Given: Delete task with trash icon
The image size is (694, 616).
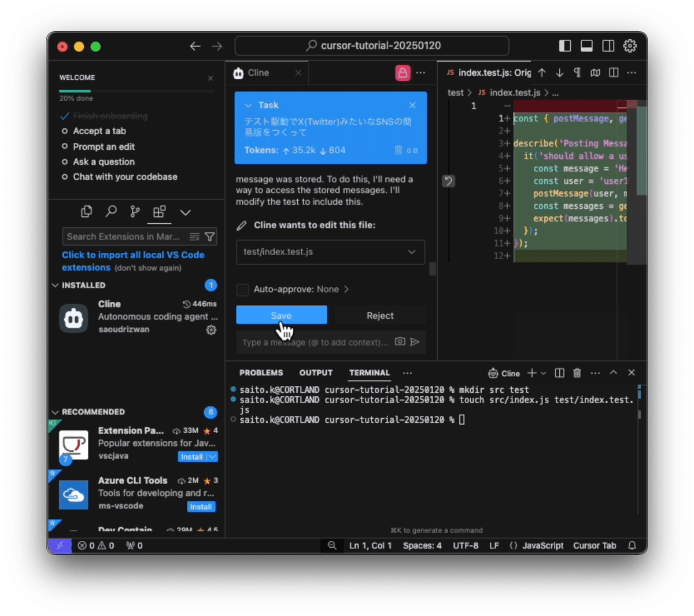Looking at the screenshot, I should [x=398, y=150].
